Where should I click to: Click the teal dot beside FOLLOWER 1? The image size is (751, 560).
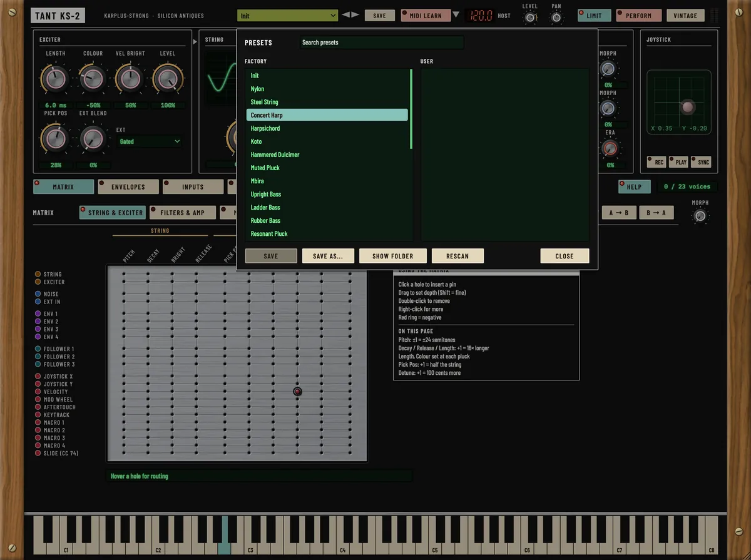(38, 349)
